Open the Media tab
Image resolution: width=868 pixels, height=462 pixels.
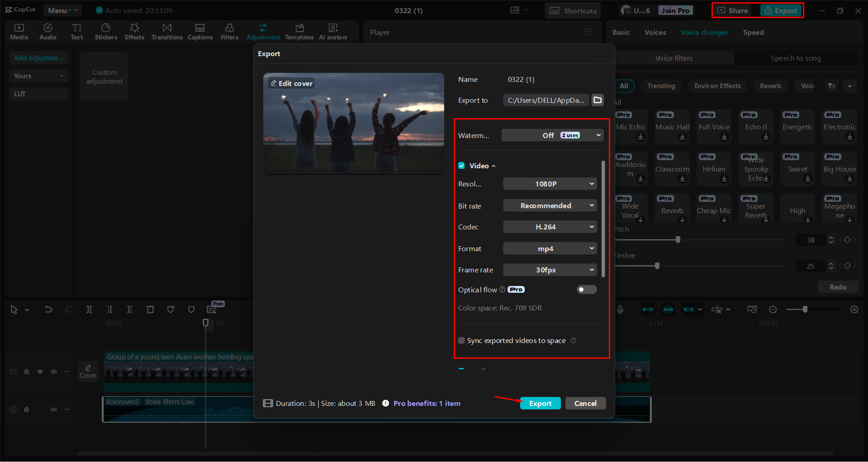19,32
